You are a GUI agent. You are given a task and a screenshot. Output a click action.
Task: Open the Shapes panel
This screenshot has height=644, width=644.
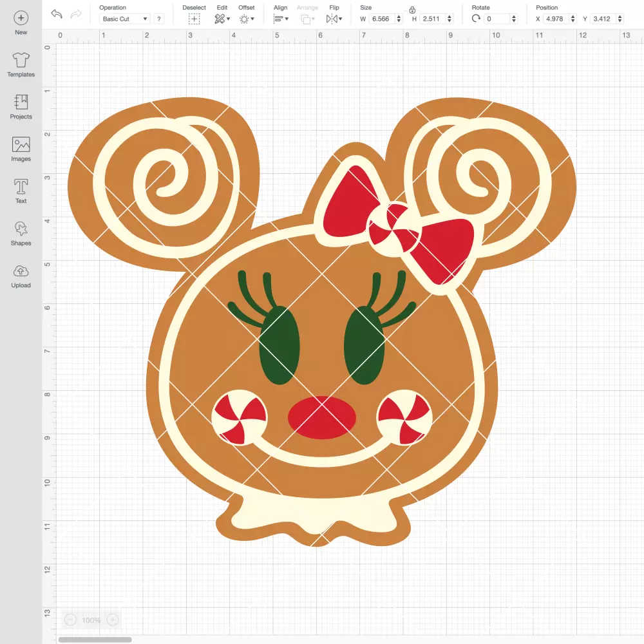pos(21,229)
